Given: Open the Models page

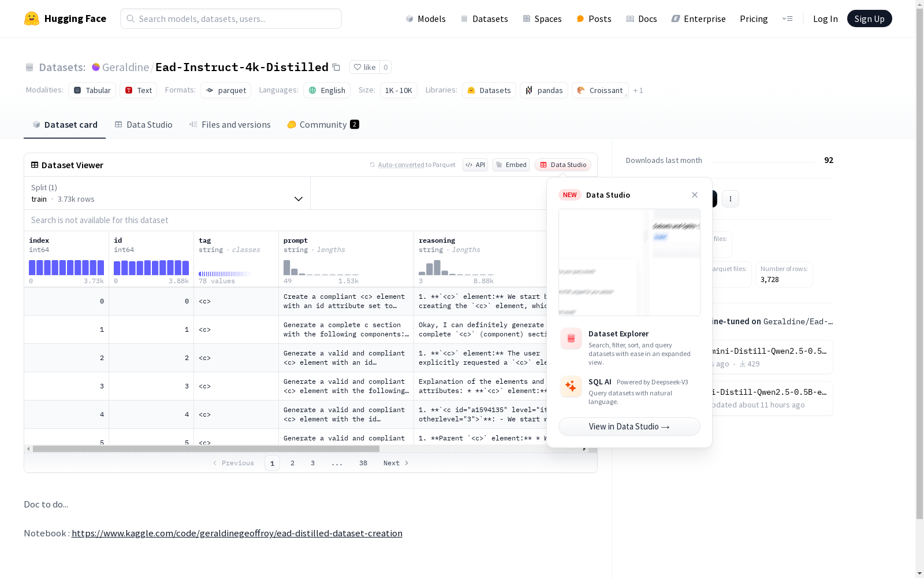Looking at the screenshot, I should 426,18.
